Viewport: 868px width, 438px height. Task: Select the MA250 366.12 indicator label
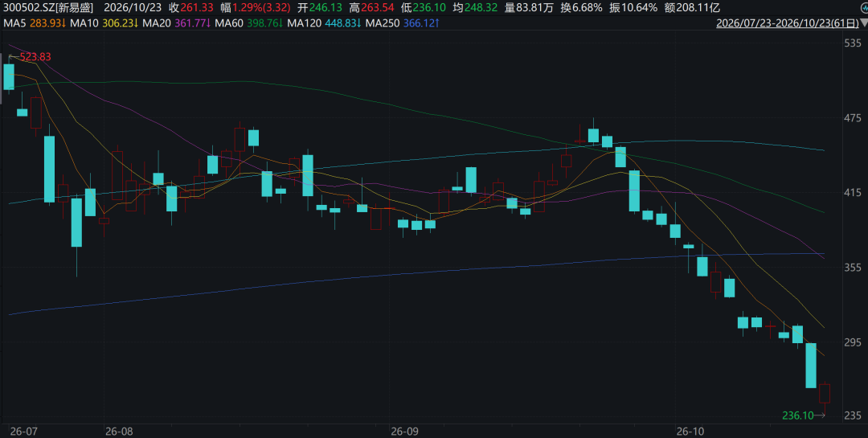[x=403, y=23]
